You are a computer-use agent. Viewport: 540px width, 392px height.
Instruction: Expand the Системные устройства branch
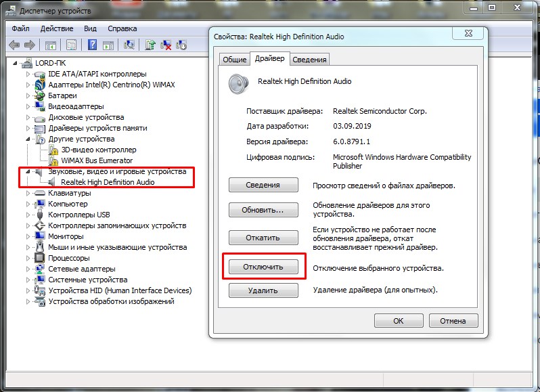tap(28, 280)
